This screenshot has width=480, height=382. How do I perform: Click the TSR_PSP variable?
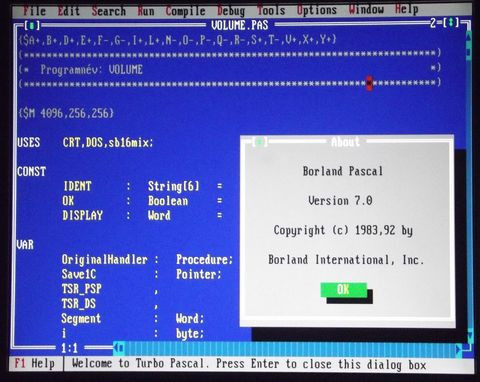[x=82, y=289]
